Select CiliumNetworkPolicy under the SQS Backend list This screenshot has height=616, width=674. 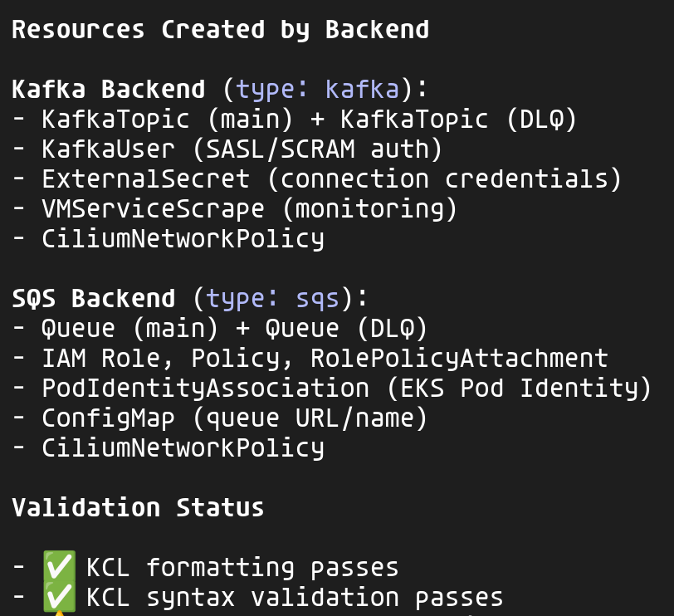click(x=183, y=448)
